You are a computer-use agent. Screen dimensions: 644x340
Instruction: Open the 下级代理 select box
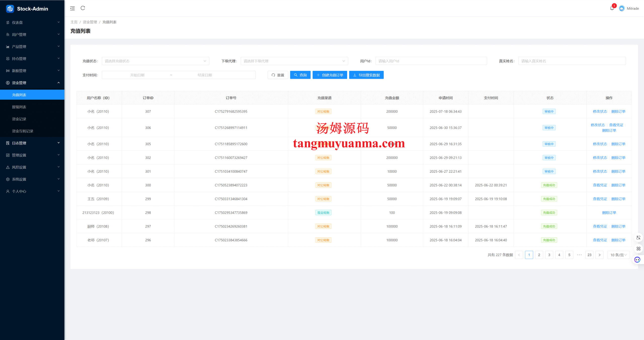[x=294, y=61]
